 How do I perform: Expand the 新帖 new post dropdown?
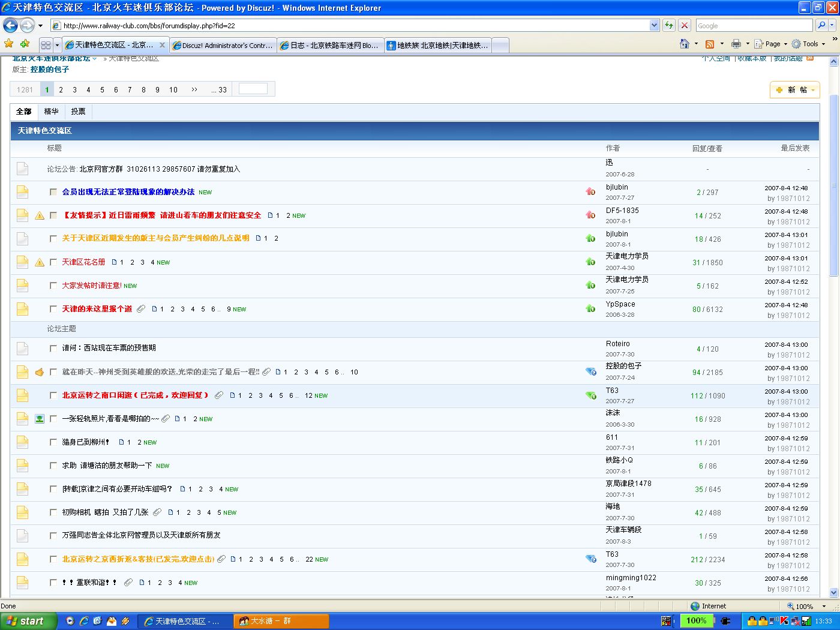tap(813, 90)
